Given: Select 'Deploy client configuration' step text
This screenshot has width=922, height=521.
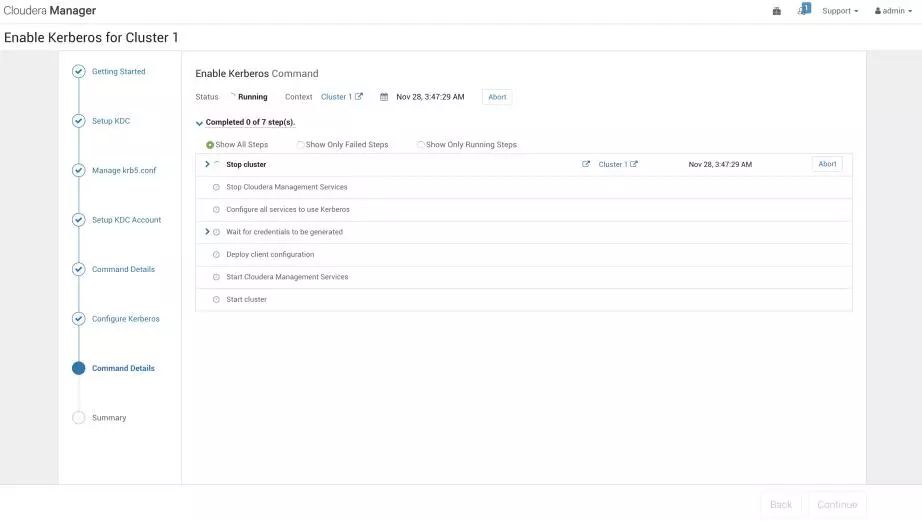Looking at the screenshot, I should [x=270, y=255].
